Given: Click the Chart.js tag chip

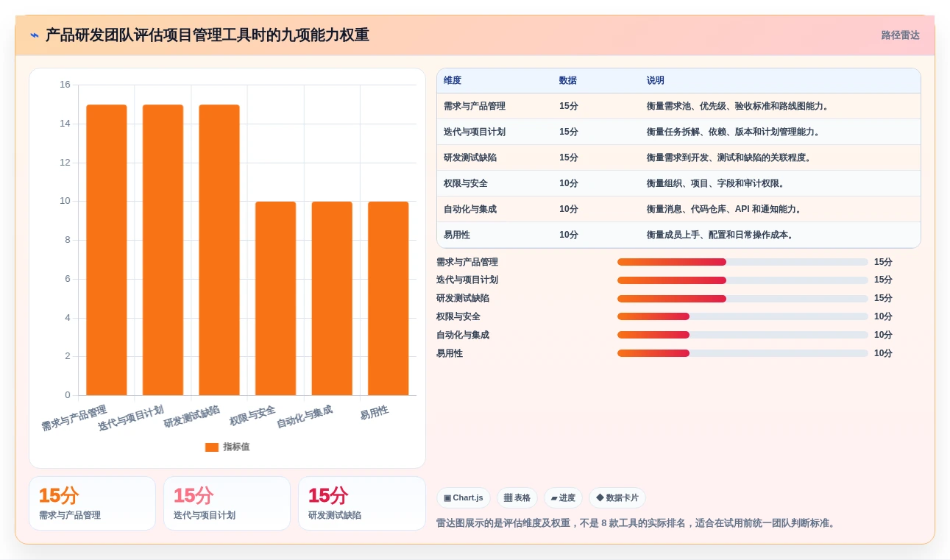Looking at the screenshot, I should pos(464,498).
